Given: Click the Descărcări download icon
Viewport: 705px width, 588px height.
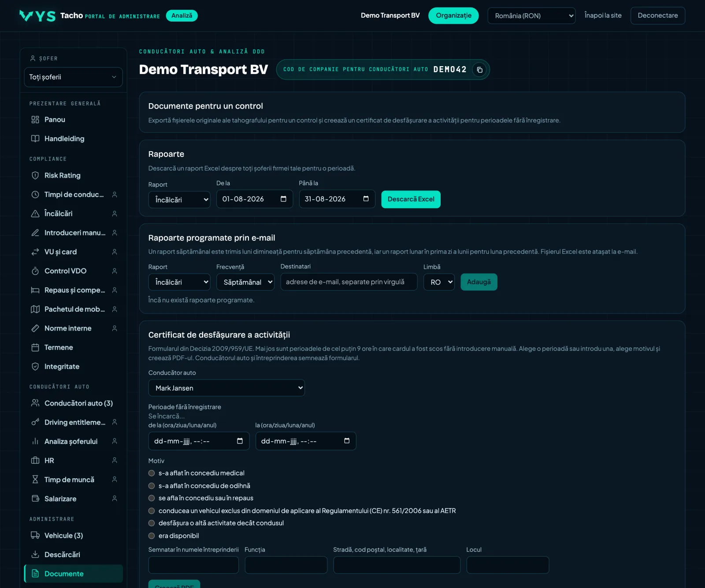Looking at the screenshot, I should click(x=35, y=555).
